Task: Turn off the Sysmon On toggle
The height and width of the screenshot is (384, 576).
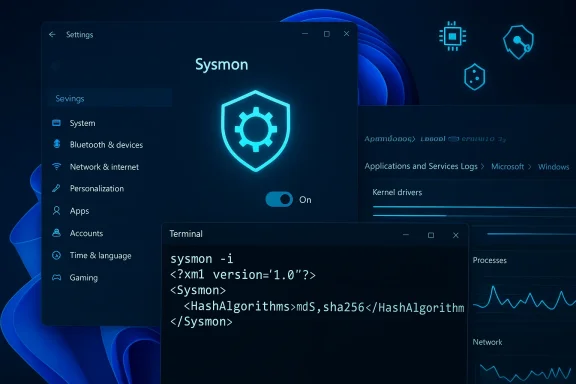Action: click(279, 199)
